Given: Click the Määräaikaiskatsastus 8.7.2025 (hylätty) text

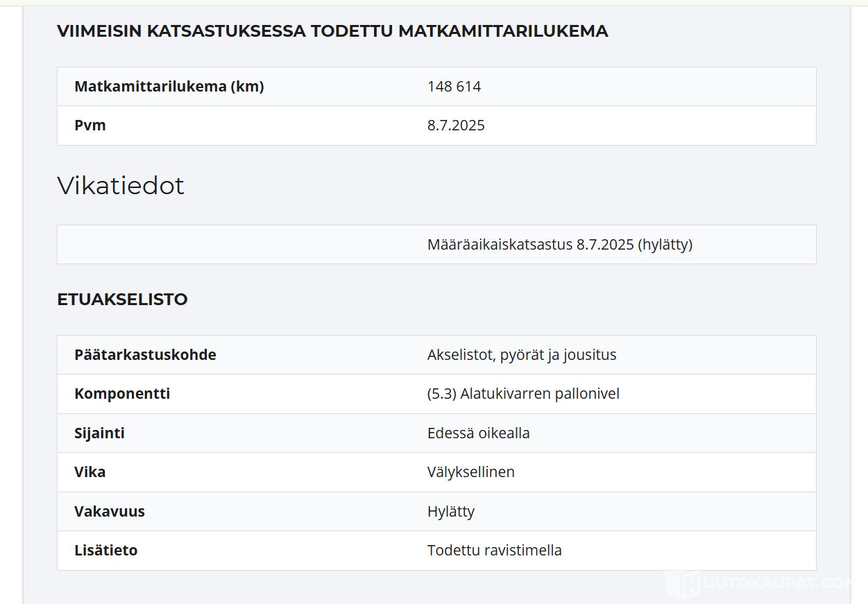Looking at the screenshot, I should pos(559,245).
